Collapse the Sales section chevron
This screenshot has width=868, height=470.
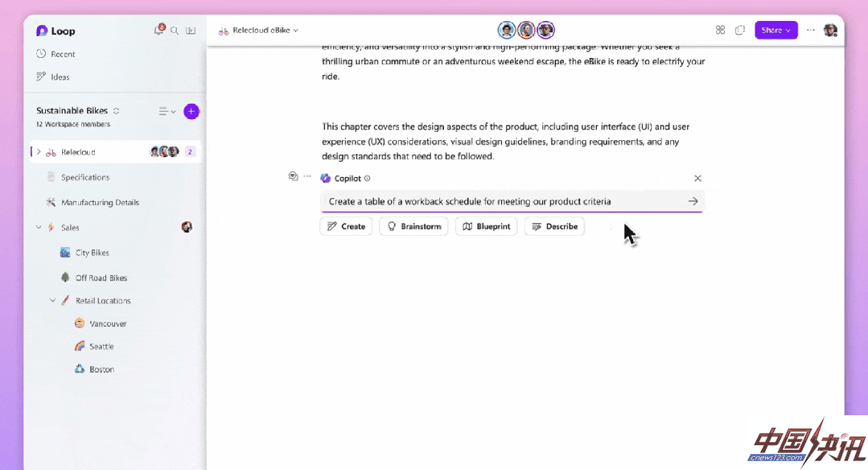coord(39,227)
